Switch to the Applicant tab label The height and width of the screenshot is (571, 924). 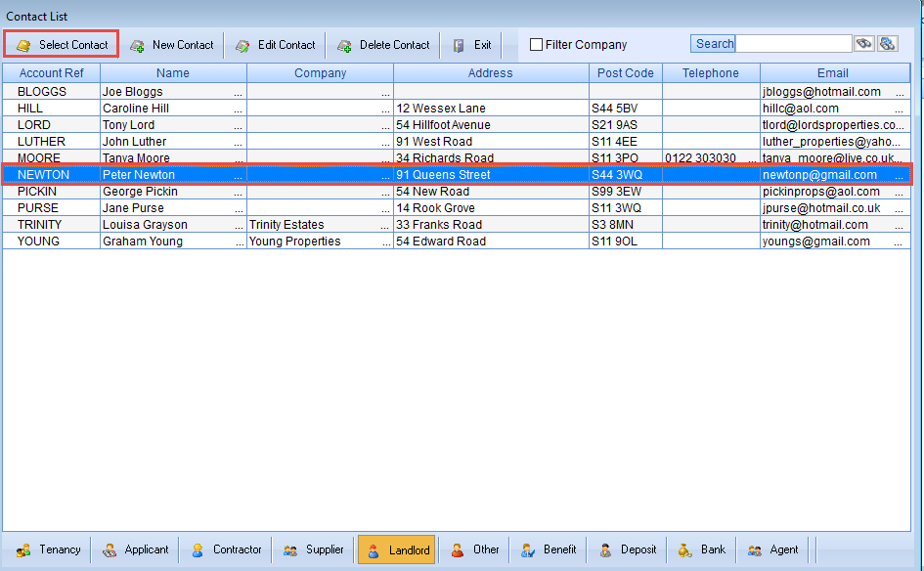pyautogui.click(x=147, y=549)
